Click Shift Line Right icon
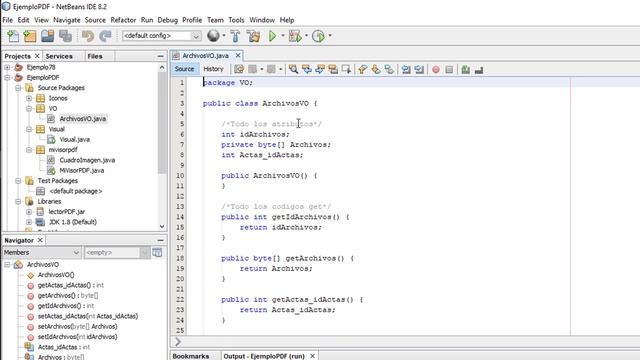Image resolution: width=640 pixels, height=360 pixels. click(x=419, y=69)
